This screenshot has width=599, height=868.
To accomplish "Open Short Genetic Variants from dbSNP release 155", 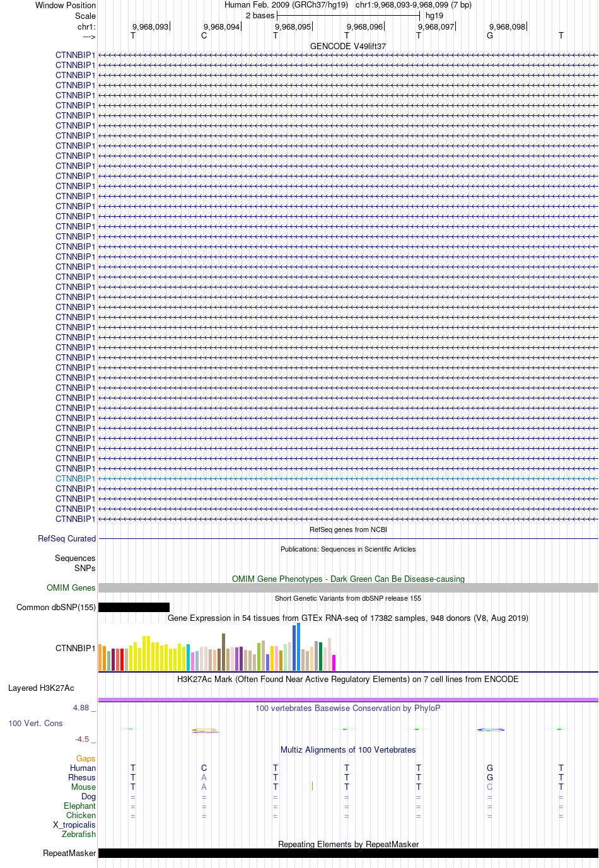I will click(348, 598).
